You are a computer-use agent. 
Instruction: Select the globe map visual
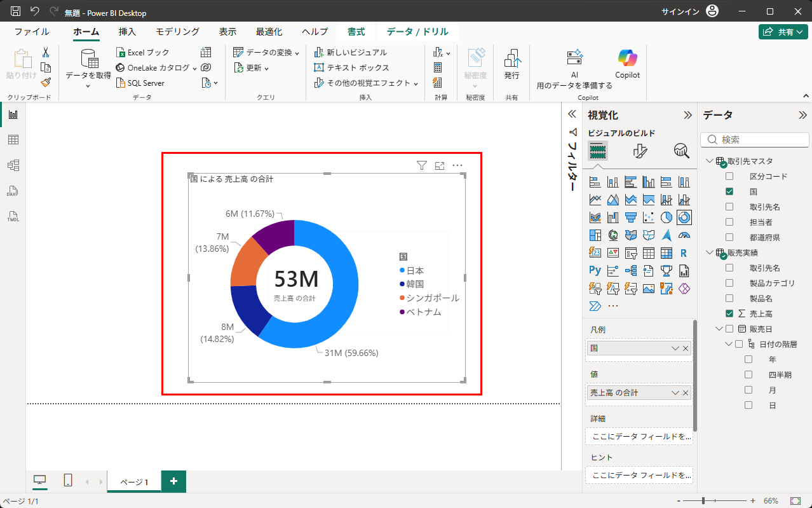click(x=612, y=235)
